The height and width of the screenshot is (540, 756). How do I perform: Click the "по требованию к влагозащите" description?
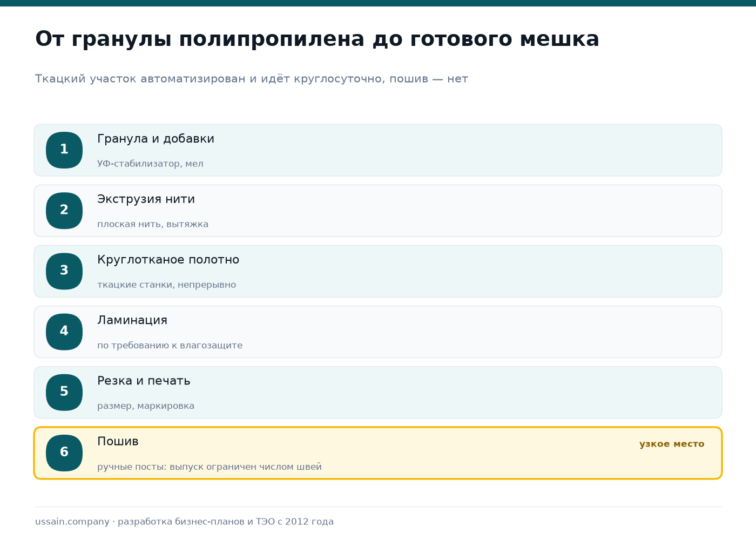170,345
